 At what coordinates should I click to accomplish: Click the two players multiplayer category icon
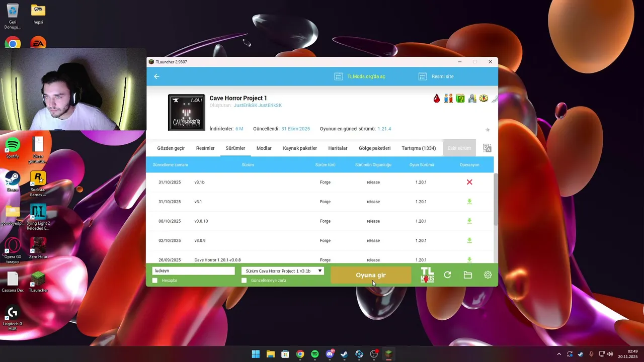pos(448,99)
